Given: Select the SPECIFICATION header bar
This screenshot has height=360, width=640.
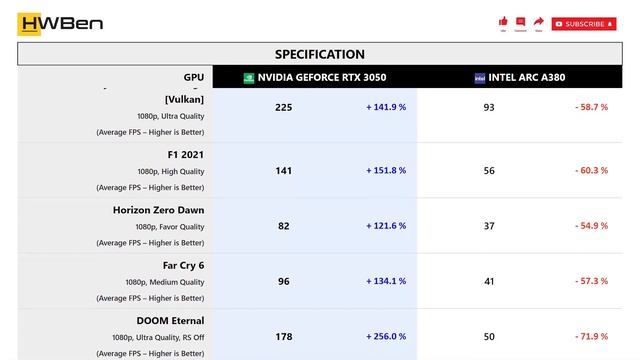Looking at the screenshot, I should point(320,54).
